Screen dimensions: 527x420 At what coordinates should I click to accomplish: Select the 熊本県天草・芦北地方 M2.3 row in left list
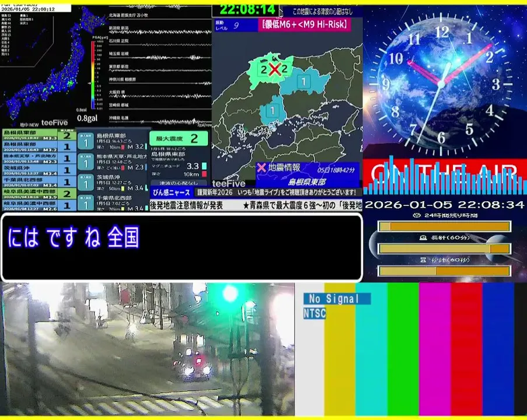pyautogui.click(x=39, y=158)
